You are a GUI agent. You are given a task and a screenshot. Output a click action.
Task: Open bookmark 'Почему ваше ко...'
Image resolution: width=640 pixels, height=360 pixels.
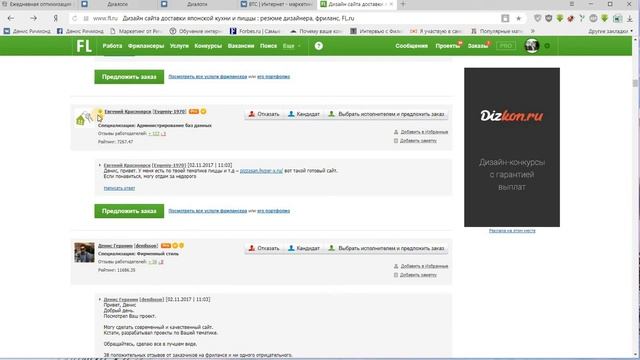(x=316, y=31)
